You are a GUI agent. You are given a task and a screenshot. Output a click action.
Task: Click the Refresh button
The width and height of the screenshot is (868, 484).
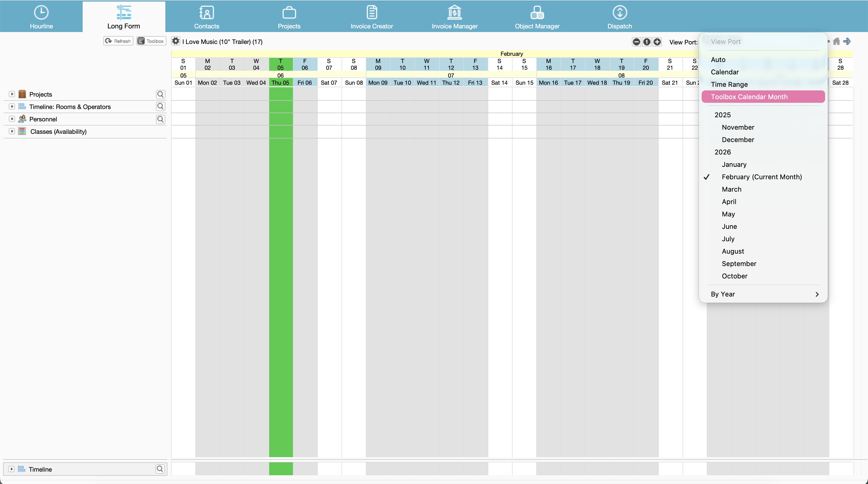click(x=118, y=41)
